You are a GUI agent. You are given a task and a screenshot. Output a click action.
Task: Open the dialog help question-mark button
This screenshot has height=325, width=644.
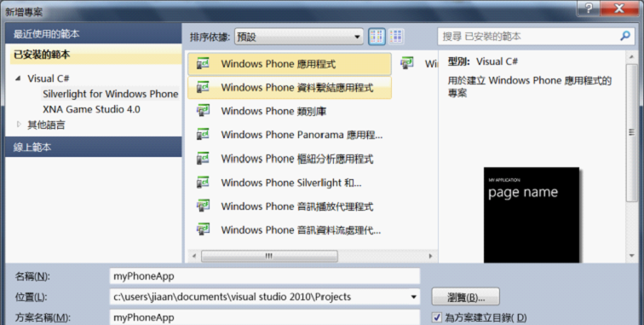tap(589, 8)
